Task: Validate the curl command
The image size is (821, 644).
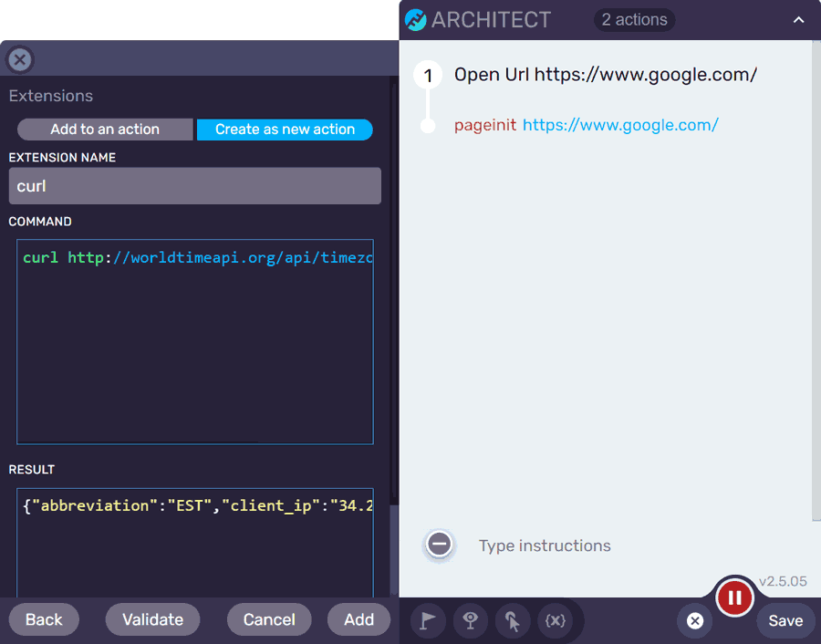Action: click(153, 620)
